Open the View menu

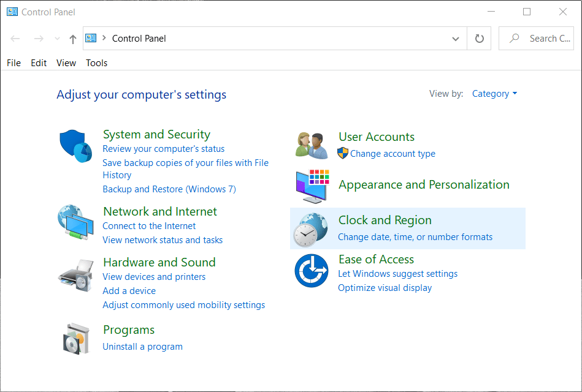[66, 62]
